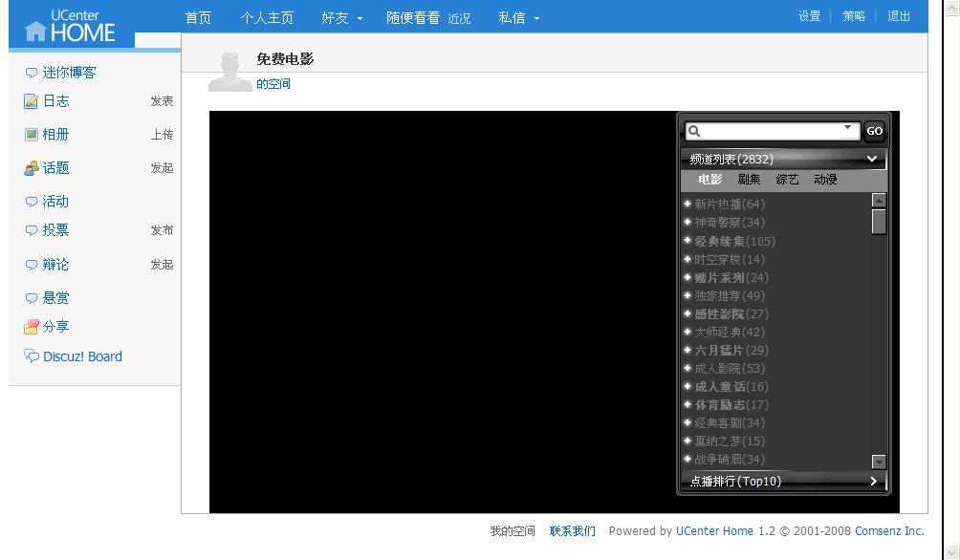Switch to the 动漫 tab
960x560 pixels.
click(825, 180)
